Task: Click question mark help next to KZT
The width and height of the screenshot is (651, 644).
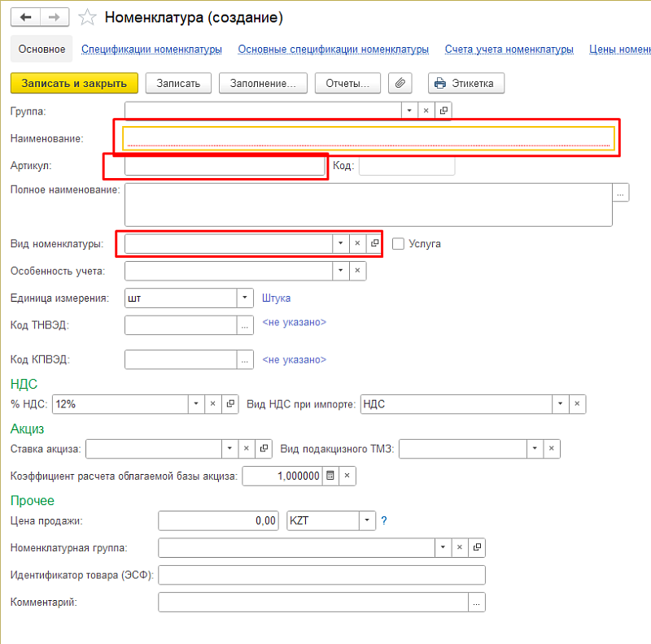Action: pos(384,520)
